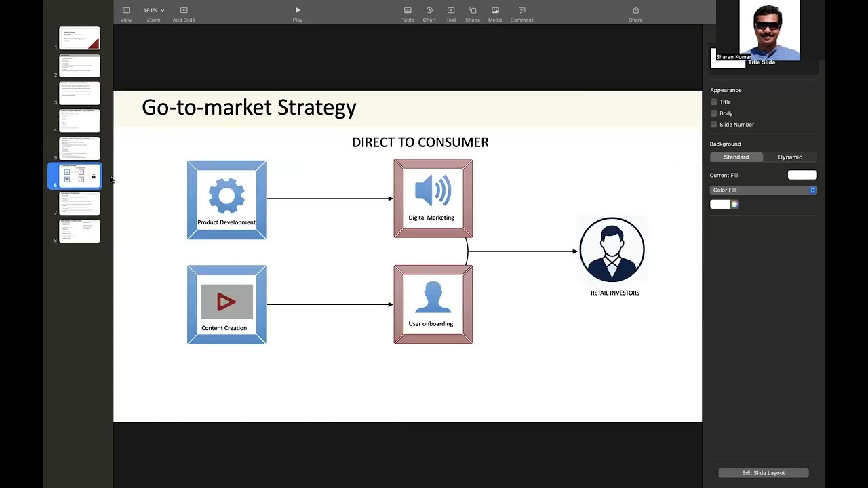868x488 pixels.
Task: Switch to the Dynamic background tab
Action: (x=790, y=157)
